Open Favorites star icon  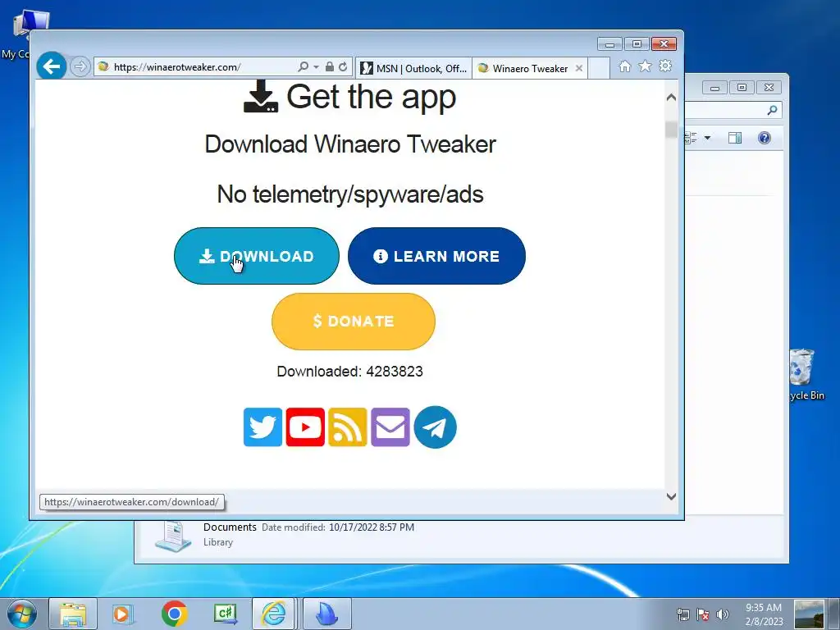point(645,66)
